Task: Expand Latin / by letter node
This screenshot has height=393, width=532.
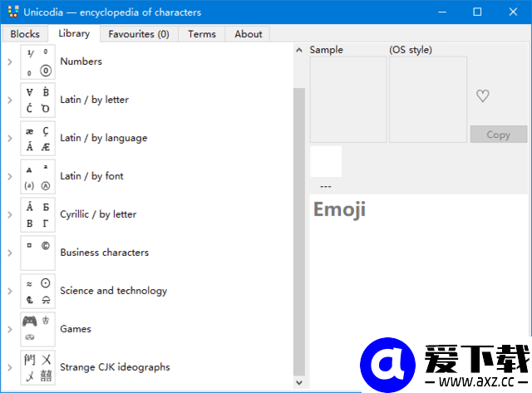Action: (10, 100)
